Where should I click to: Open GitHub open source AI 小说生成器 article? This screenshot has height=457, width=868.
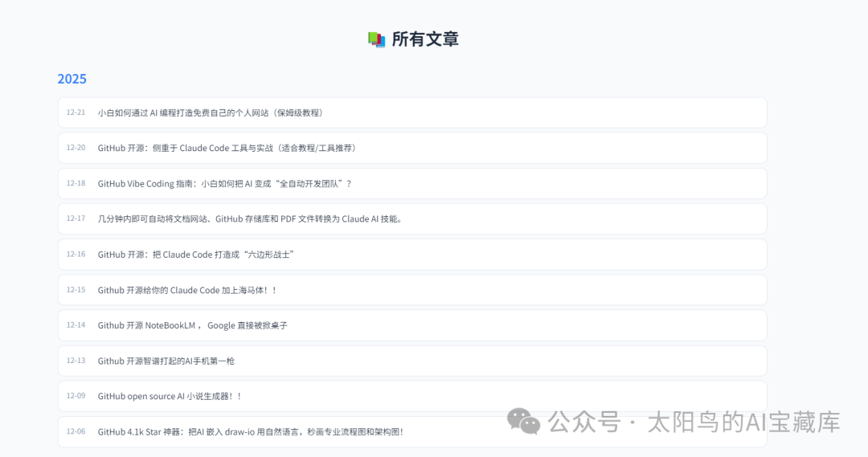tap(412, 396)
